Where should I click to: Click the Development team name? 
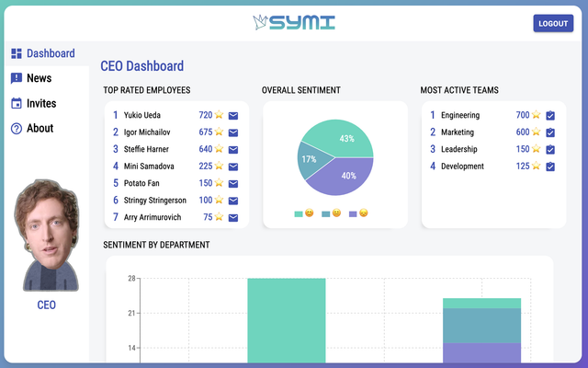click(x=462, y=167)
